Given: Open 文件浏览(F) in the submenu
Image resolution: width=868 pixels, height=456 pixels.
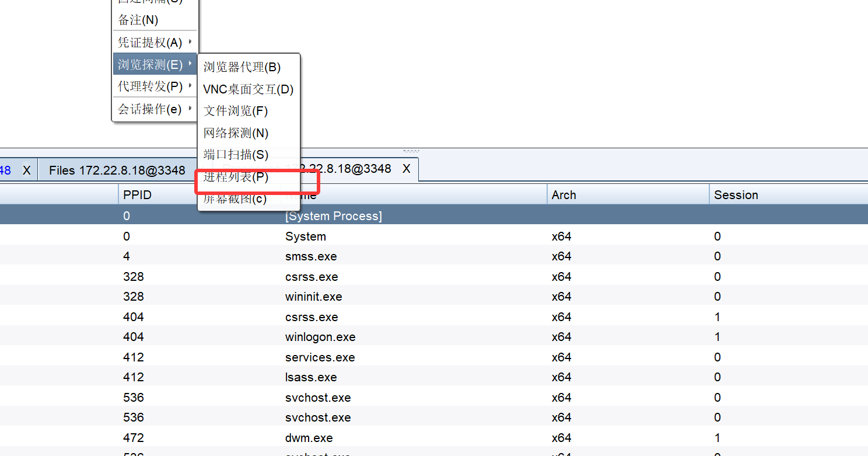Looking at the screenshot, I should tap(249, 111).
